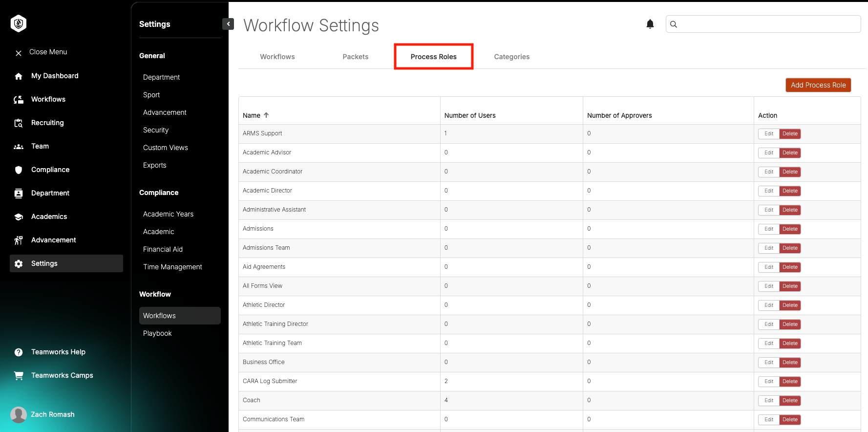Open the Playbook workflow settings
The image size is (868, 432).
(157, 333)
